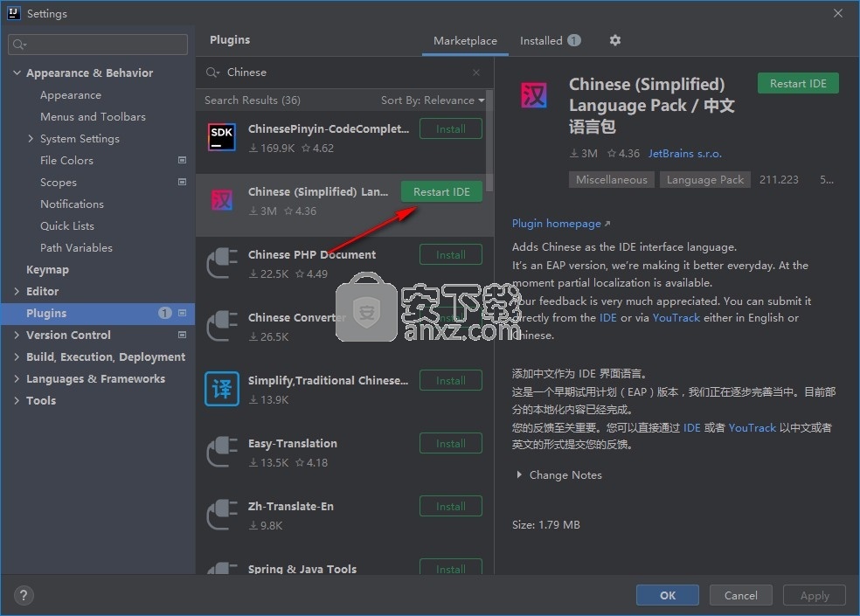Open the YouTrack link in English description

pyautogui.click(x=676, y=317)
